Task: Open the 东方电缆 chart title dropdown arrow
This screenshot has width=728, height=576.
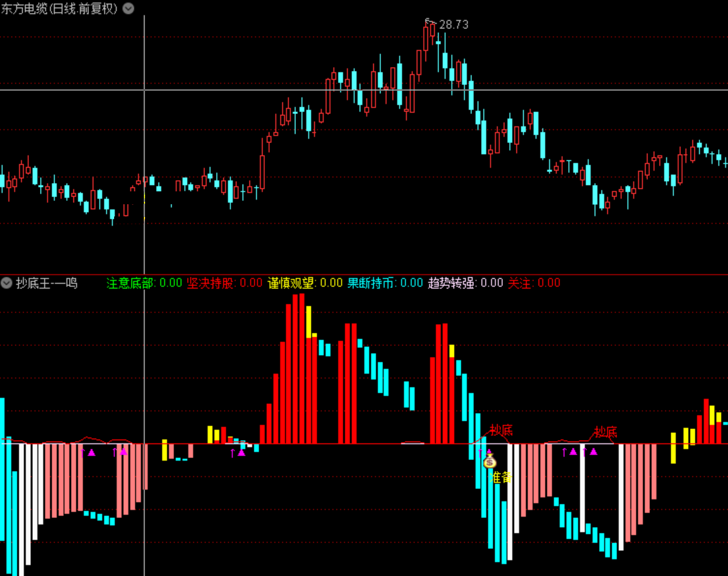Action: pyautogui.click(x=128, y=9)
